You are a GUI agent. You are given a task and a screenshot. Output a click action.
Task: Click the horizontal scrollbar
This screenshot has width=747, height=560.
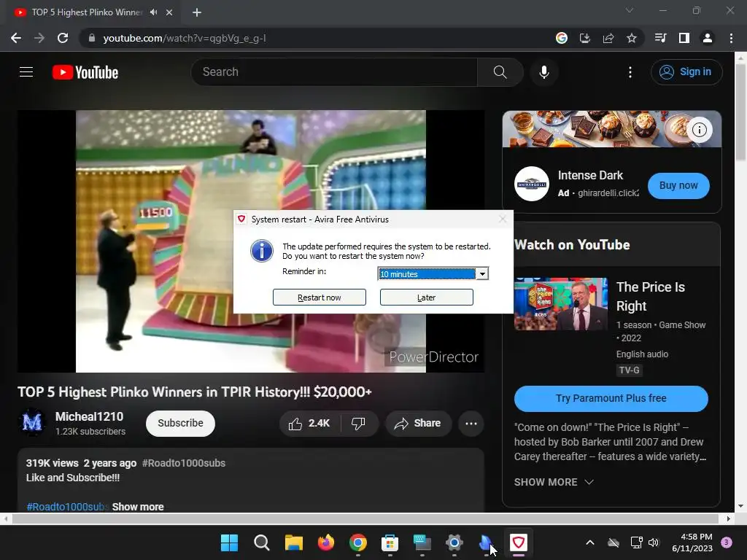[365, 518]
